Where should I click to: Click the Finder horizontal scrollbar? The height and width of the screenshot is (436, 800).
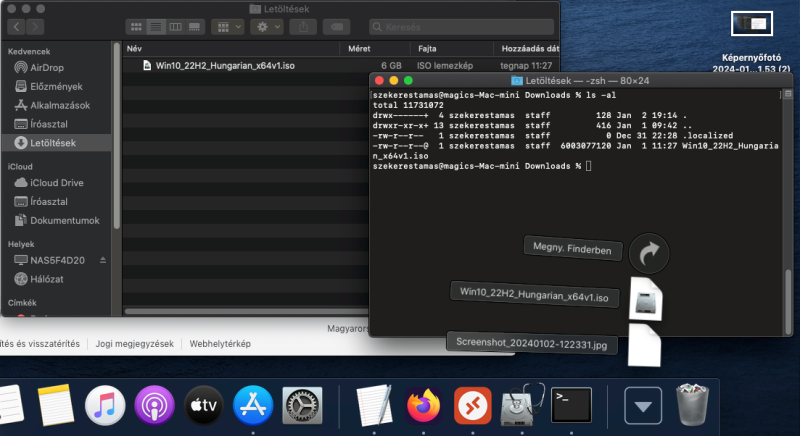click(x=246, y=311)
